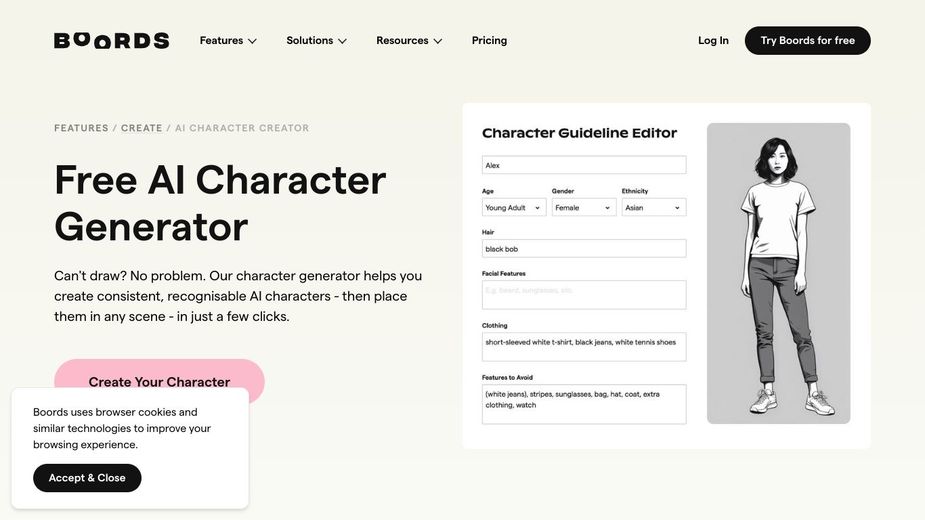Click the chevron next to Solutions
925x520 pixels.
tap(342, 41)
